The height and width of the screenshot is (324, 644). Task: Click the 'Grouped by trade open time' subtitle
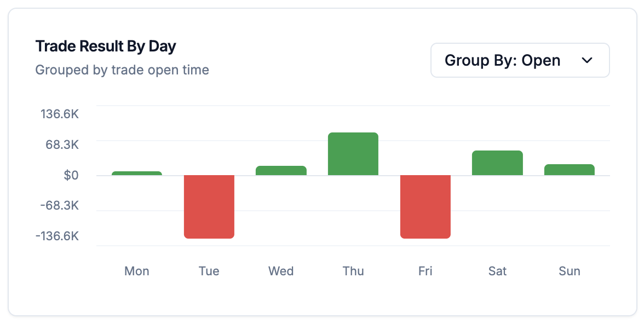pos(122,70)
